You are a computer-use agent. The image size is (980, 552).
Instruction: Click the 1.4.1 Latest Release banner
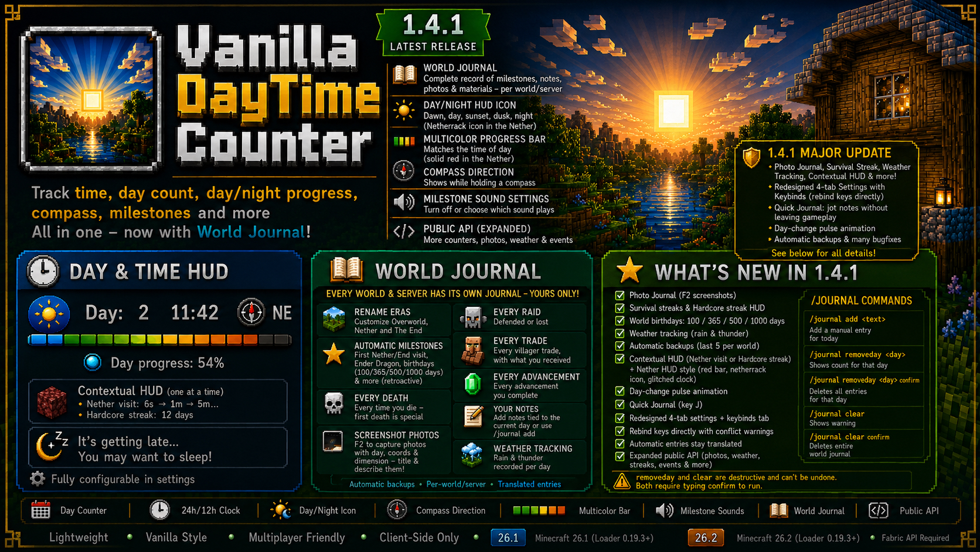(x=433, y=32)
